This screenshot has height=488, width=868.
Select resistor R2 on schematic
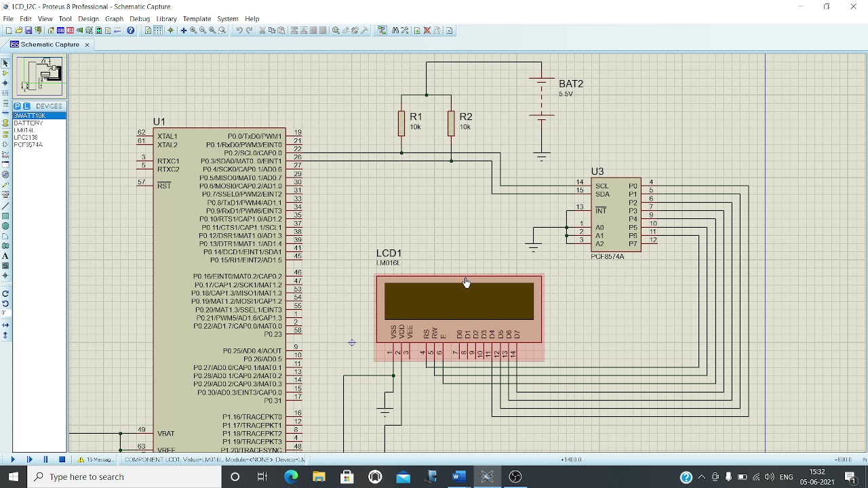[x=451, y=123]
